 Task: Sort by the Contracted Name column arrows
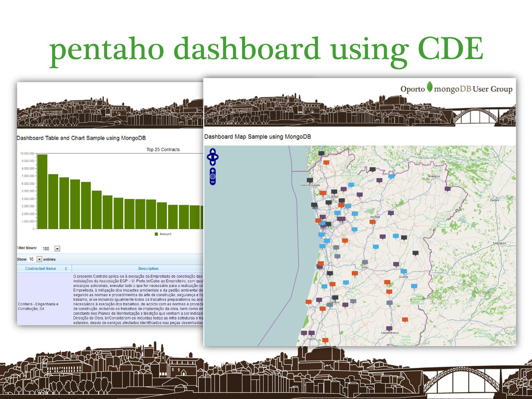[x=66, y=269]
